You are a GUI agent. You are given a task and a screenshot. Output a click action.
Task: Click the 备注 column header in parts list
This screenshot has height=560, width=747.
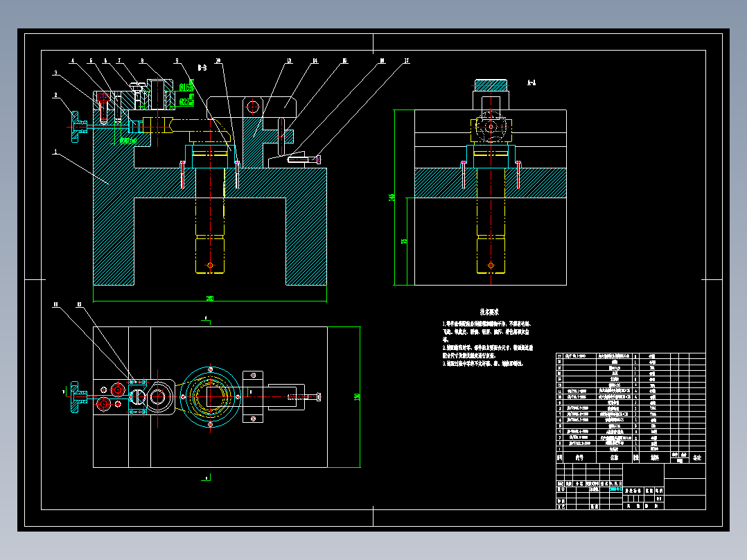click(x=697, y=457)
